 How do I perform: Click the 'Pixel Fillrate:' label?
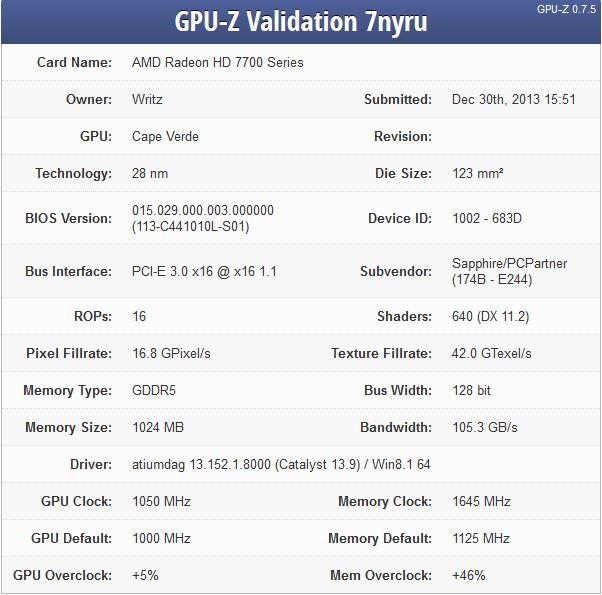[69, 353]
